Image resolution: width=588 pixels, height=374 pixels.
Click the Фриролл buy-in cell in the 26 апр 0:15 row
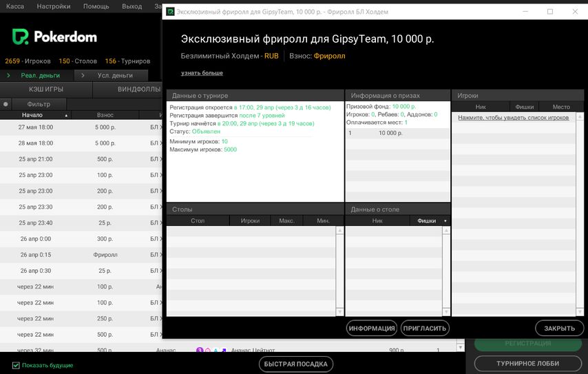pyautogui.click(x=105, y=255)
